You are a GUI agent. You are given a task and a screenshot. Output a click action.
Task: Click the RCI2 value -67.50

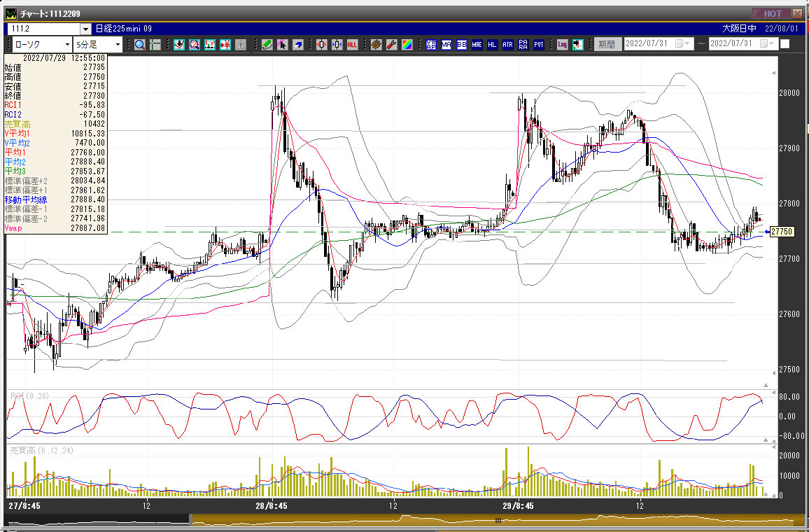pos(91,115)
